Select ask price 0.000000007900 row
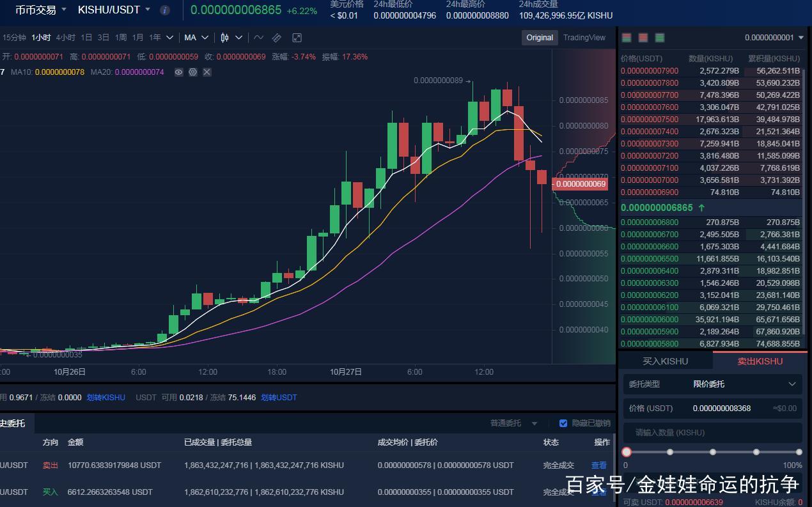 pyautogui.click(x=710, y=71)
